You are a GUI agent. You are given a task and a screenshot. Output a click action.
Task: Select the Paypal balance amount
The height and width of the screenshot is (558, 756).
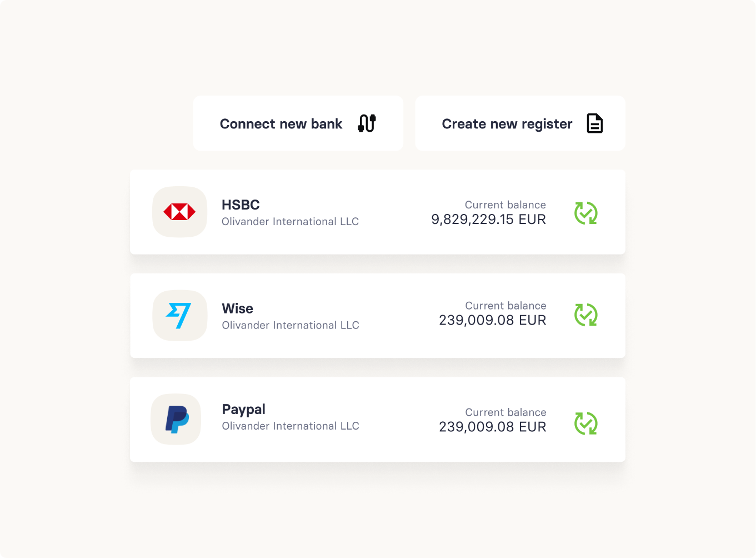(493, 427)
